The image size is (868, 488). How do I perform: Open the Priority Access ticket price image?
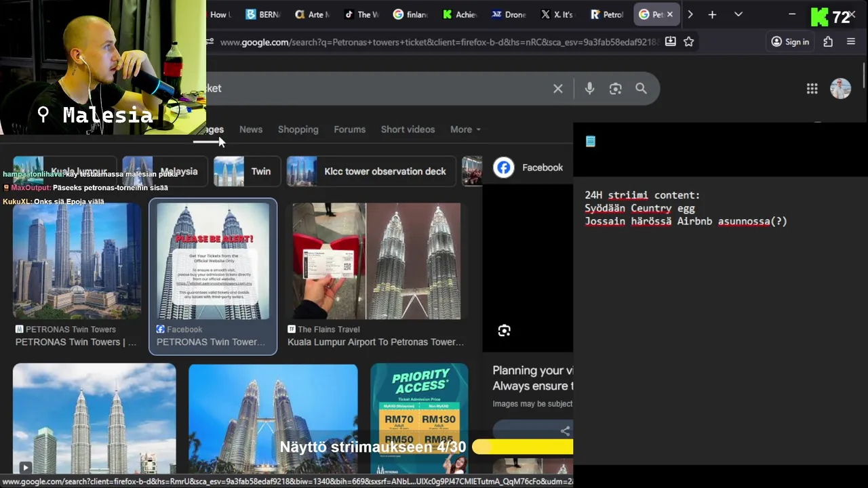point(419,418)
